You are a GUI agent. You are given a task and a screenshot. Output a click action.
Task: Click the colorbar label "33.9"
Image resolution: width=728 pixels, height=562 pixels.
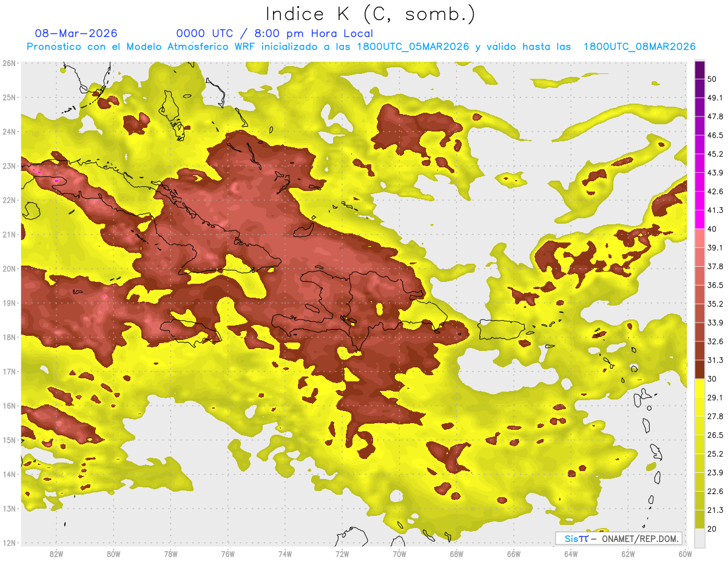pyautogui.click(x=715, y=323)
